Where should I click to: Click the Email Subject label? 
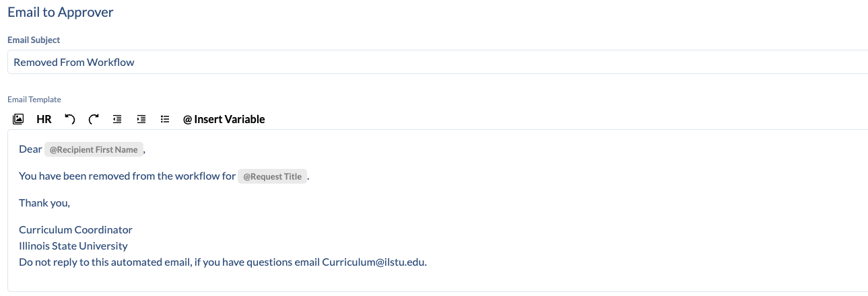point(34,40)
